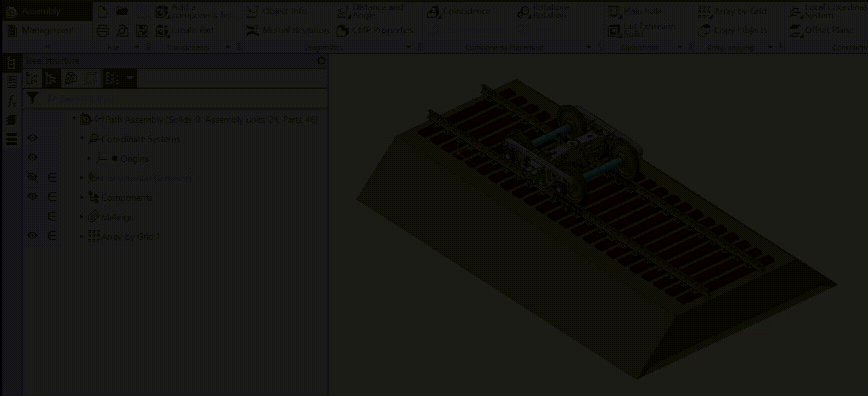868x396 pixels.
Task: Select the Array by Grid tool
Action: click(732, 11)
